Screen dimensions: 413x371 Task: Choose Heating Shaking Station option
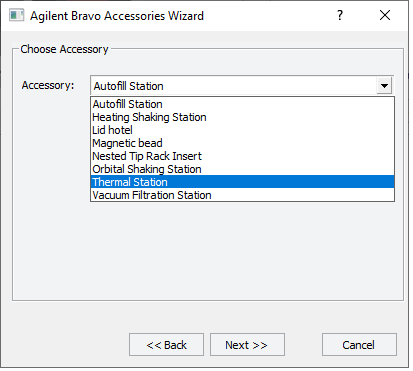242,117
